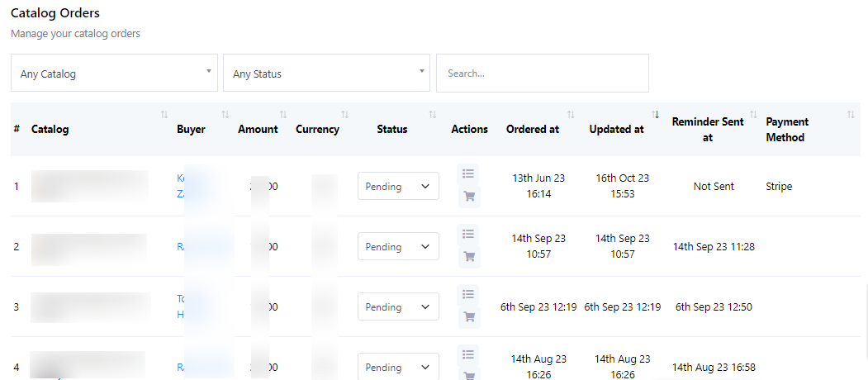Expand the Pending status dropdown in row 3
Image resolution: width=868 pixels, height=380 pixels.
(x=398, y=307)
